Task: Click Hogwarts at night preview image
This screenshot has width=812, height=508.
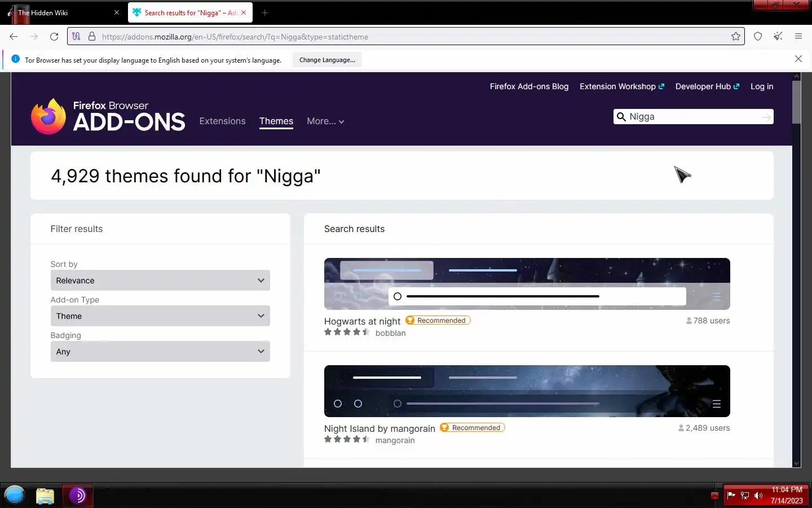Action: [x=527, y=284]
